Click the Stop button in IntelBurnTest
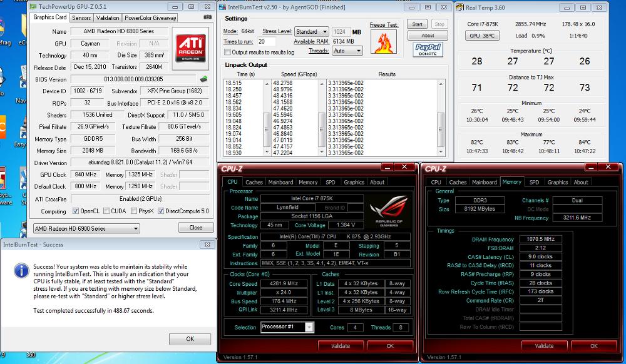 point(439,24)
